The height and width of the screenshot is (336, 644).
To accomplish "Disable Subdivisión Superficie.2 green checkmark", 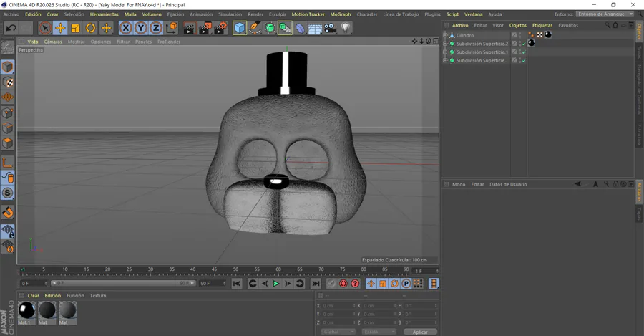I will coord(523,44).
